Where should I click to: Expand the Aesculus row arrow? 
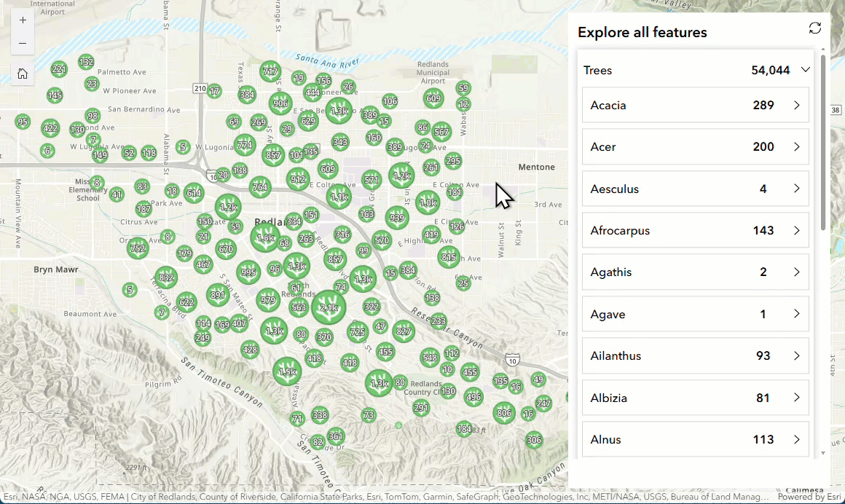coord(796,189)
